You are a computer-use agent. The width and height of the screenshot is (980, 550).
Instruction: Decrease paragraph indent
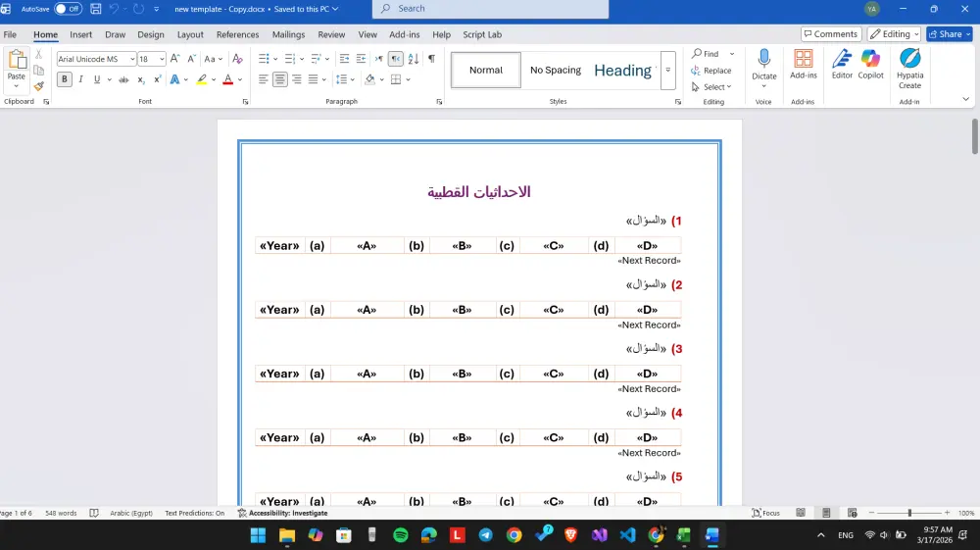(344, 59)
